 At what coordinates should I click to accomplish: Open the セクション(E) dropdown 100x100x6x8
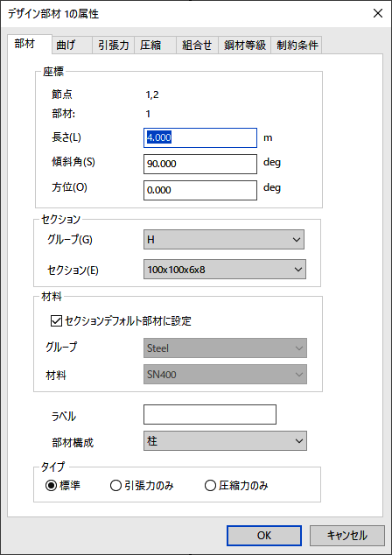coord(225,270)
